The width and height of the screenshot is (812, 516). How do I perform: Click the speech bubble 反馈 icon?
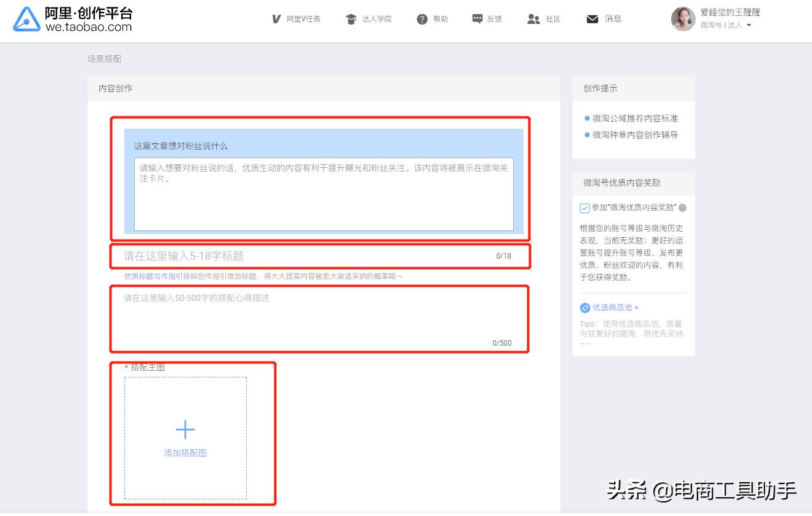[477, 18]
